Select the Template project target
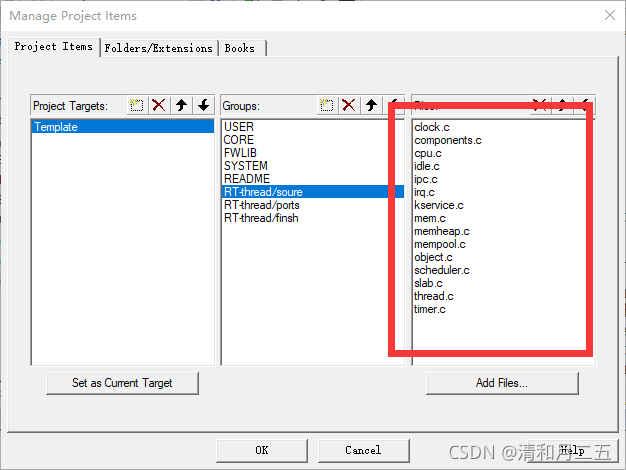This screenshot has height=470, width=626. coord(123,127)
